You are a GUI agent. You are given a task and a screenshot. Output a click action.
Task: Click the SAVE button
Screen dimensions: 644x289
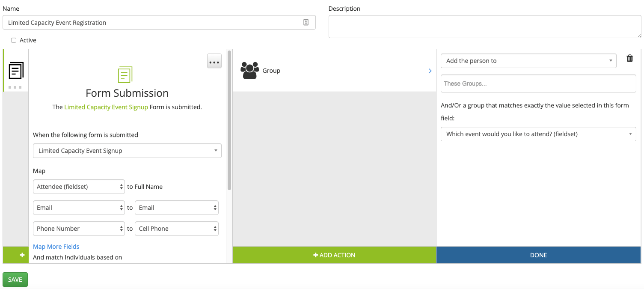click(x=15, y=279)
